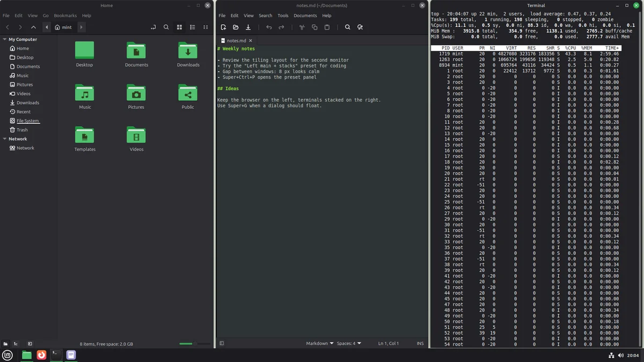The height and width of the screenshot is (362, 644).
Task: Collapse the Network sidebar section
Action: [5, 139]
